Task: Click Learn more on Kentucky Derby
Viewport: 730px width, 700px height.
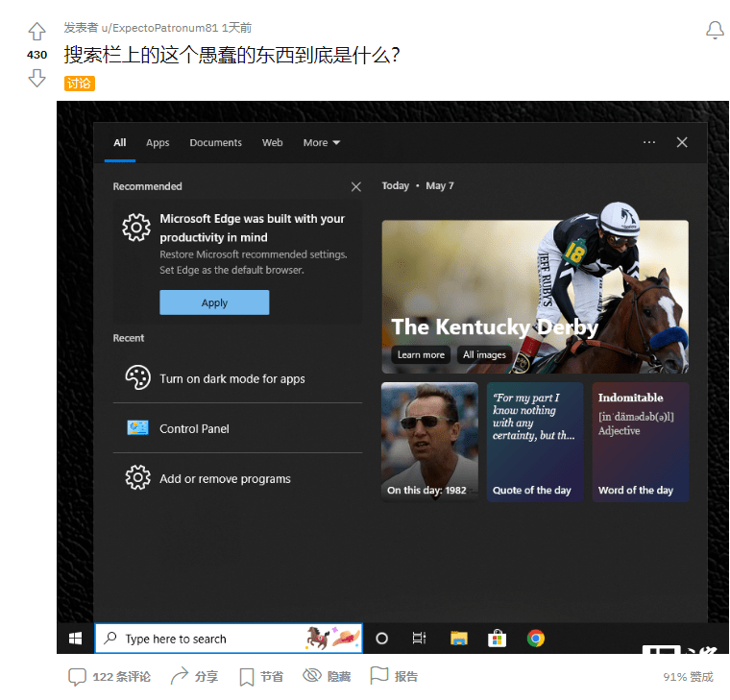Action: pos(421,354)
